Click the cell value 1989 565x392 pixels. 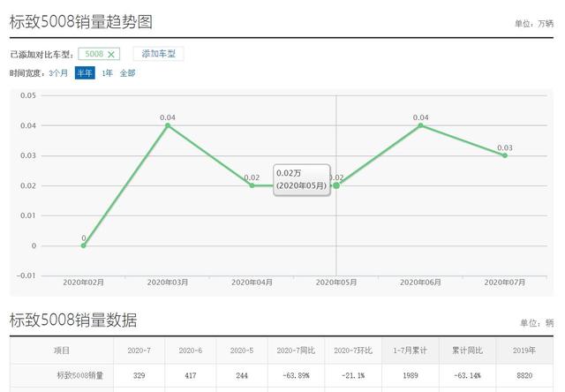click(x=410, y=375)
